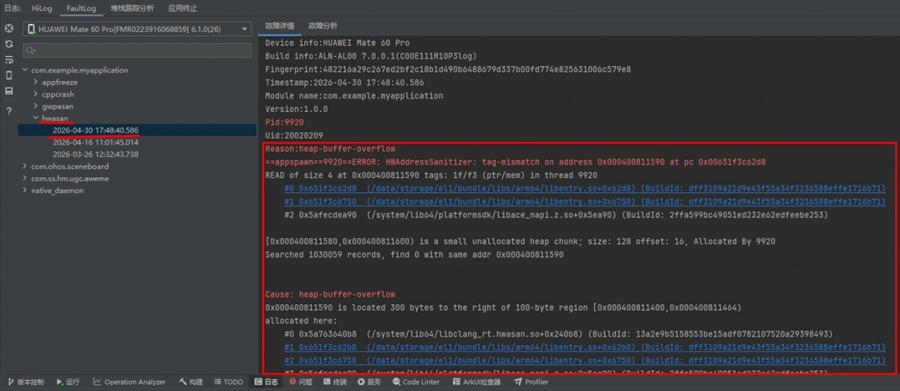Open the Profiler tool window
Viewport: 900px width, 391px height.
coord(532,382)
